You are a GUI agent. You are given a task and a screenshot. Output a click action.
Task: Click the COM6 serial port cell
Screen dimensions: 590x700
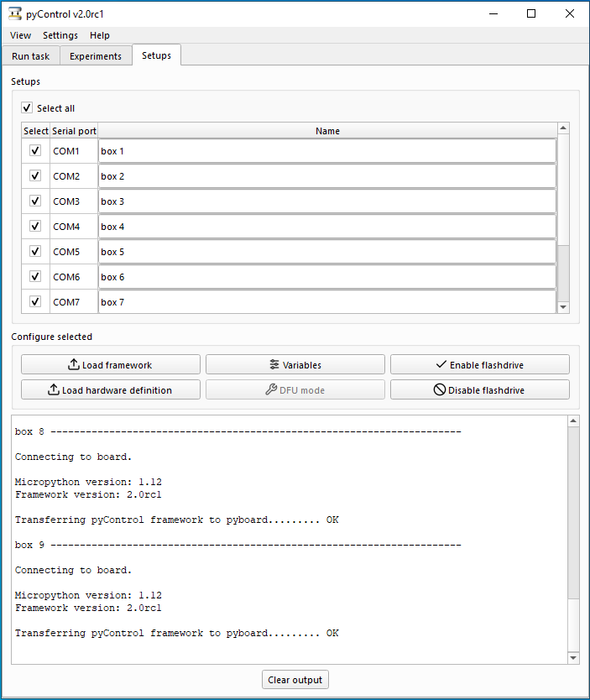[x=74, y=277]
